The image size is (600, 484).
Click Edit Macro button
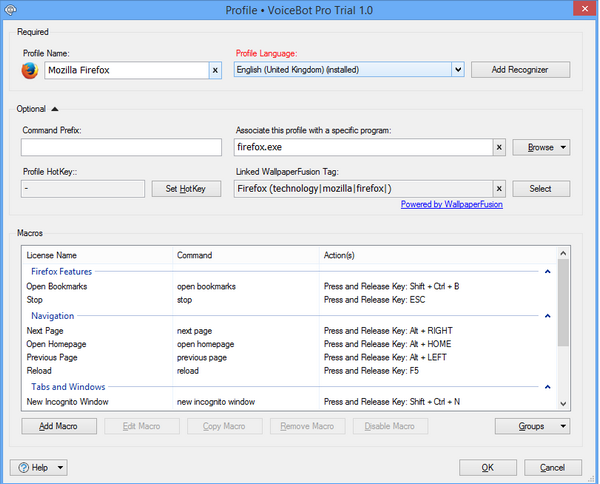click(142, 426)
